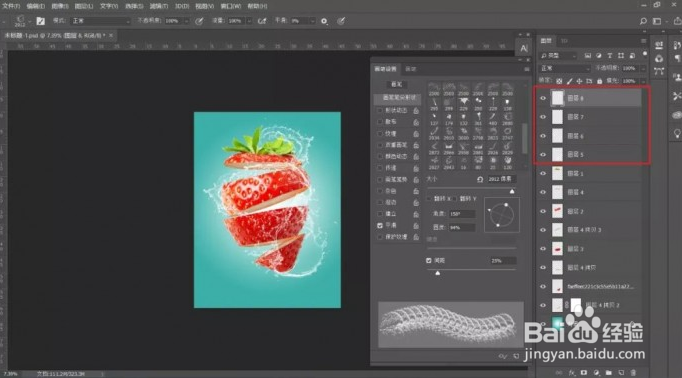
Task: Create new group folder icon
Action: click(608, 373)
